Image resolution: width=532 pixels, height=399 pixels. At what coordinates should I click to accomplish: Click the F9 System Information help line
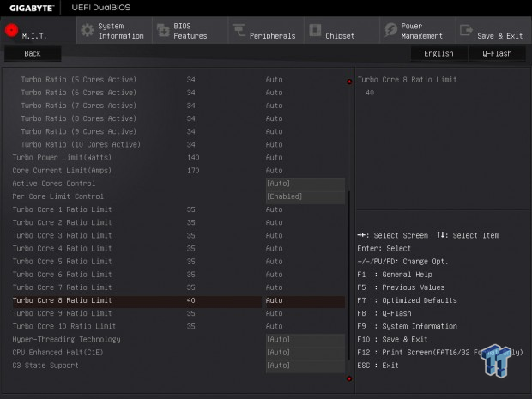[407, 326]
